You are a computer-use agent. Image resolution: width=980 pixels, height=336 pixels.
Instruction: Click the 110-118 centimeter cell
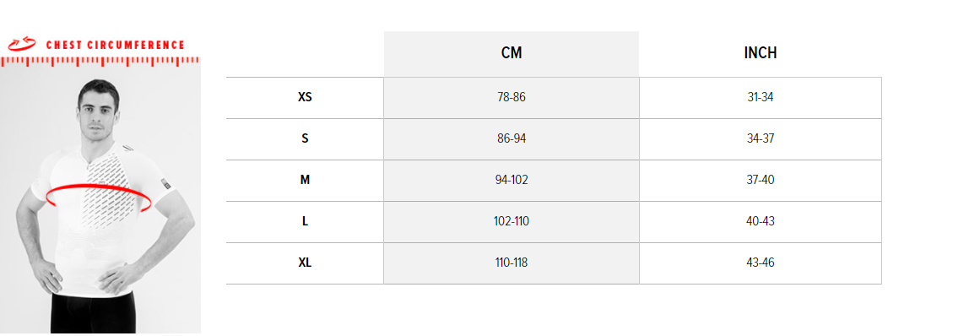tap(512, 263)
